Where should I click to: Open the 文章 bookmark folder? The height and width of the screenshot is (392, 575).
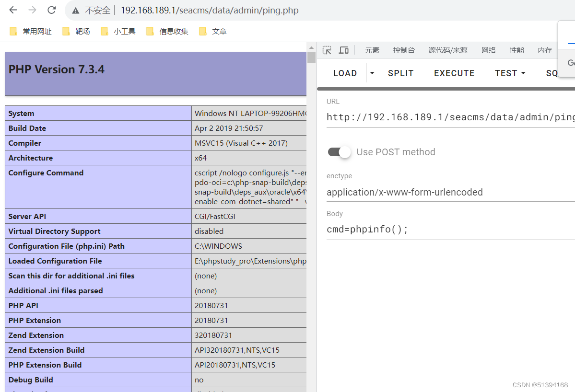(213, 32)
